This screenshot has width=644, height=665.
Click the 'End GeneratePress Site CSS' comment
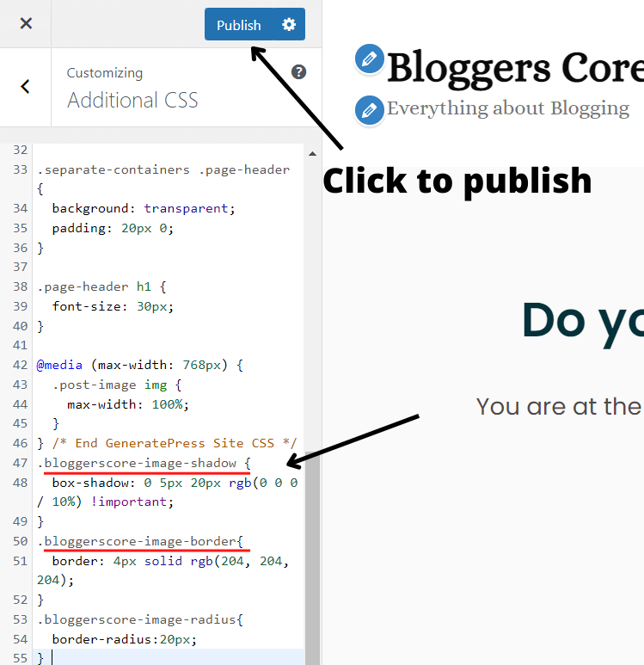[x=175, y=443]
